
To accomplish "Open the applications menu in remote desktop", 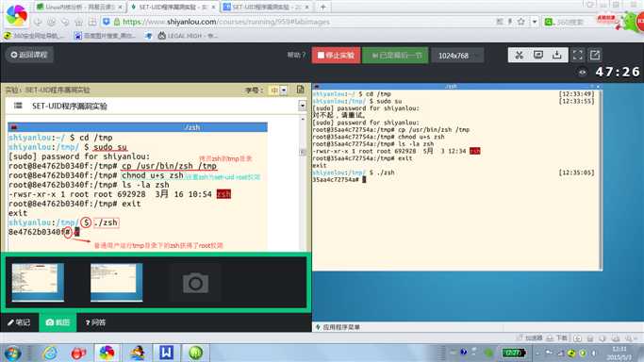I will tap(338, 327).
